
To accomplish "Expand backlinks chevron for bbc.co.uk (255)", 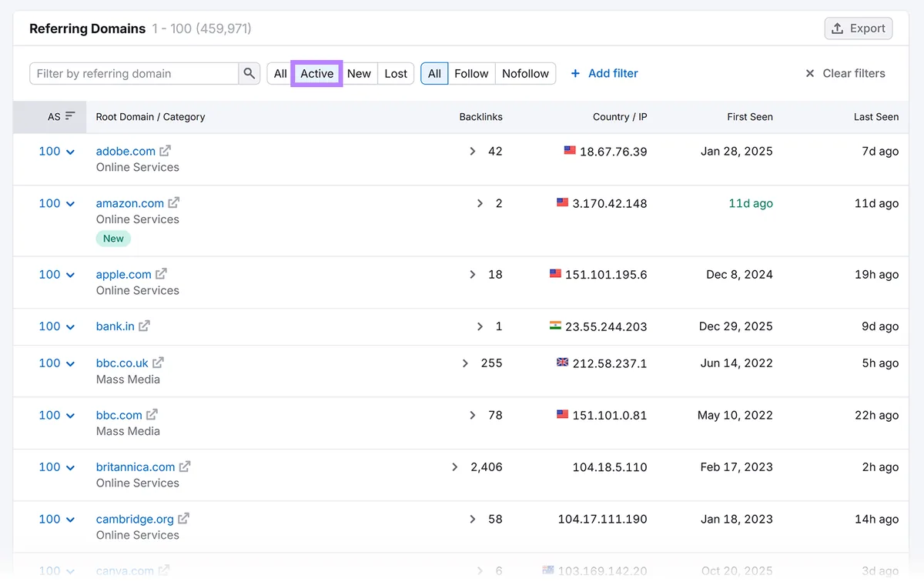I will click(x=465, y=363).
